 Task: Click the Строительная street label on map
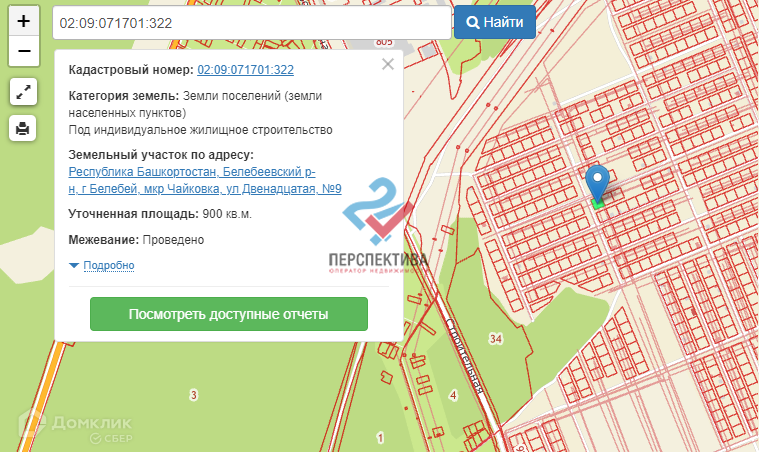click(464, 355)
